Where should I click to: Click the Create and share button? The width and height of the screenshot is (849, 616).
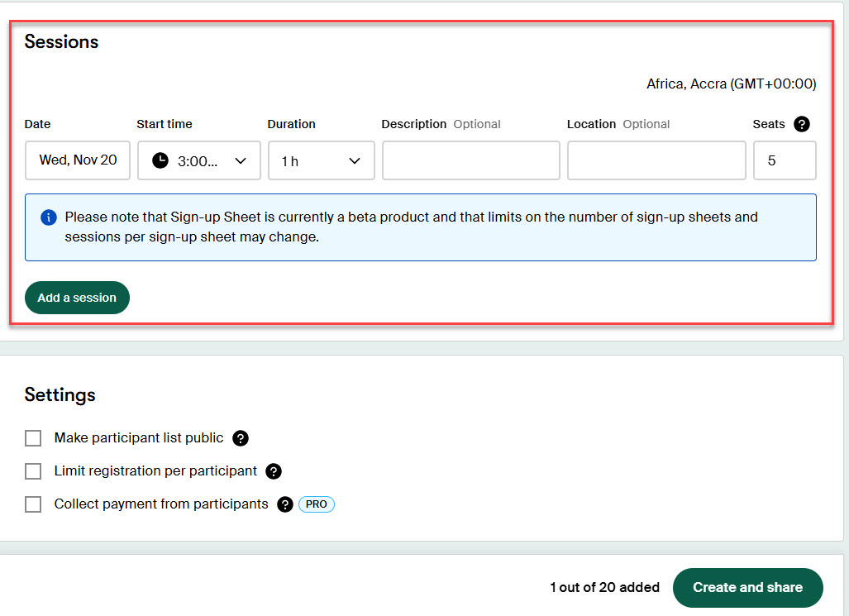coord(747,588)
